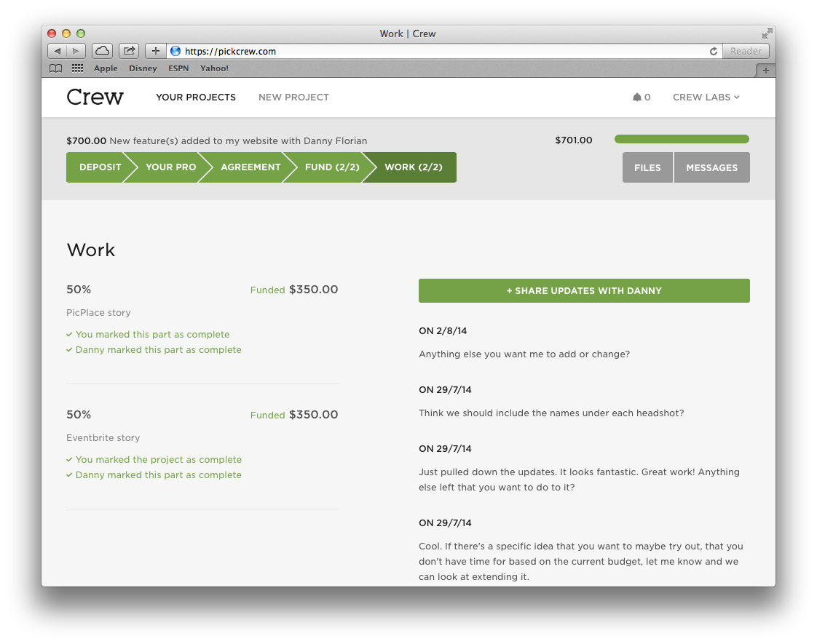Click the globe site icon in address bar
This screenshot has height=644, width=817.
point(175,51)
